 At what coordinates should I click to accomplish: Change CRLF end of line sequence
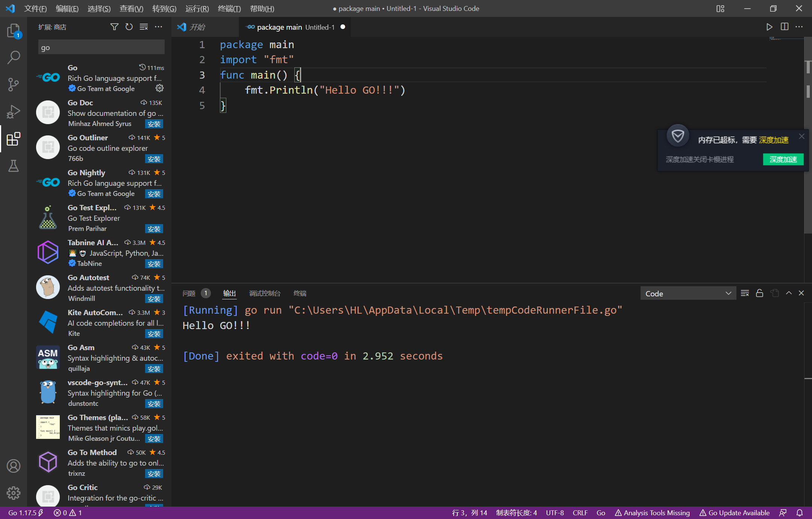click(580, 513)
